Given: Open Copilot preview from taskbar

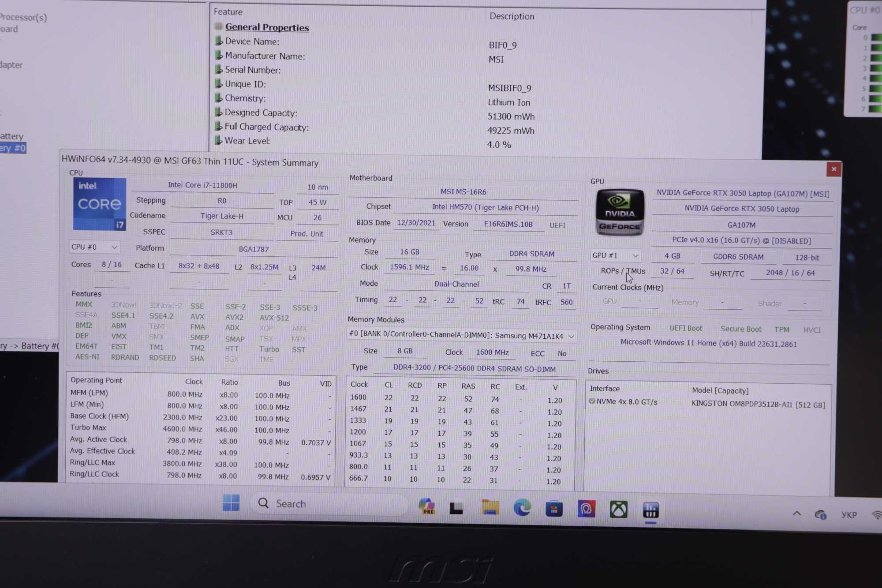Looking at the screenshot, I should (426, 506).
